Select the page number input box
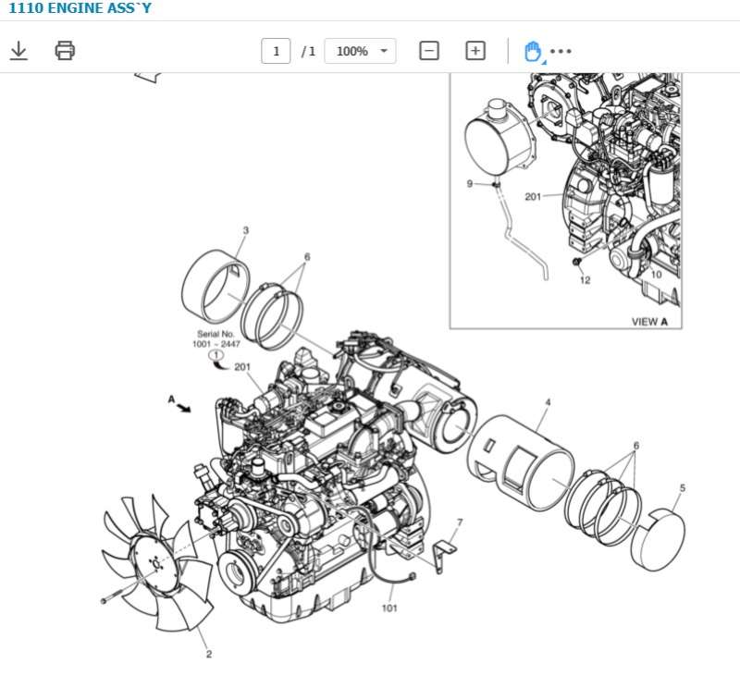The height and width of the screenshot is (700, 740). (x=276, y=51)
